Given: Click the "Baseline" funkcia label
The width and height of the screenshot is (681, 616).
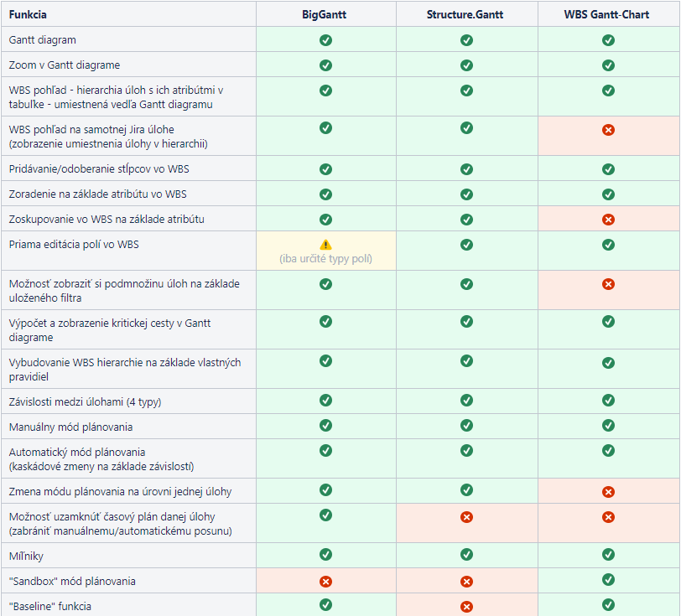Looking at the screenshot, I should (x=50, y=607).
